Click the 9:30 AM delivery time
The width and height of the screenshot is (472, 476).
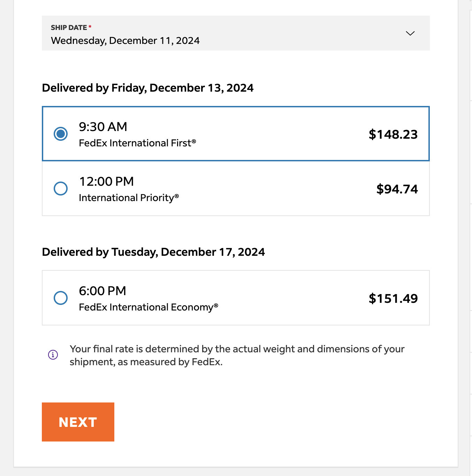(x=103, y=127)
